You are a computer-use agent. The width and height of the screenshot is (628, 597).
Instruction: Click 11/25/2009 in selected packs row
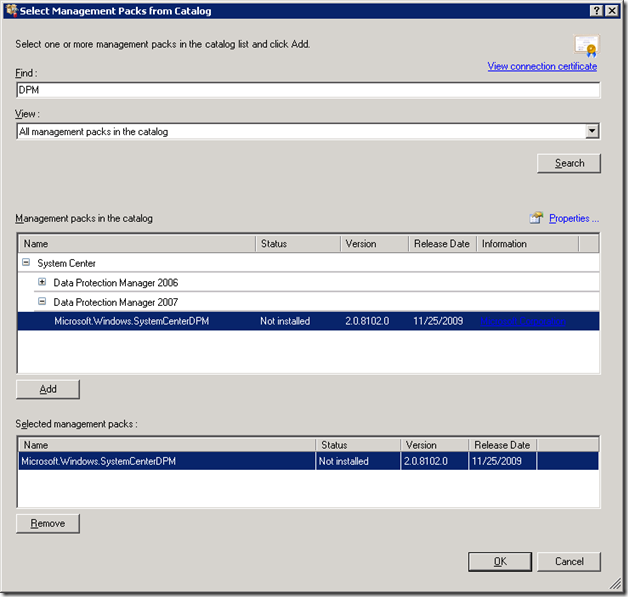(x=497, y=461)
